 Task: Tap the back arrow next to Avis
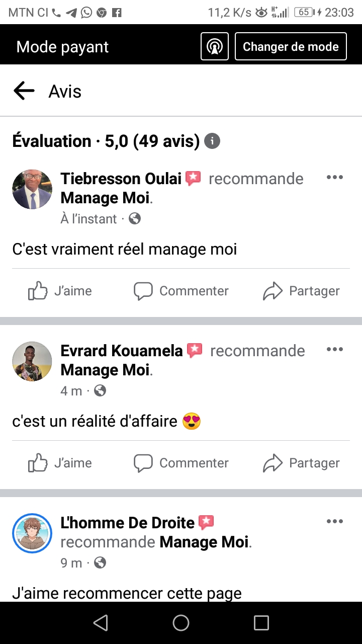24,91
